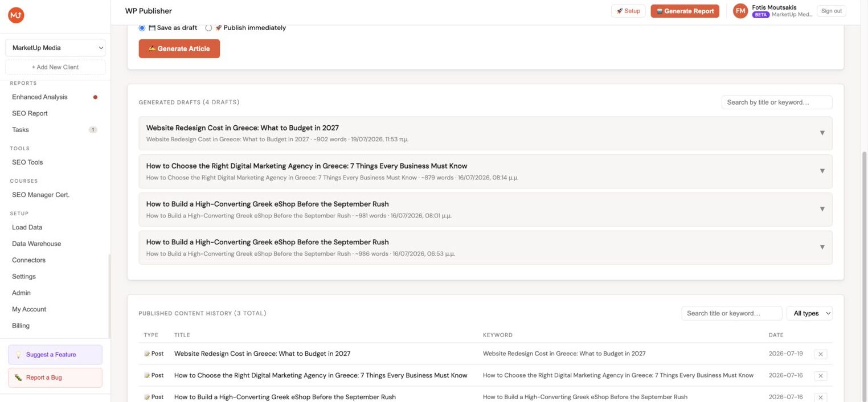868x402 pixels.
Task: Open Admin in sidebar
Action: pyautogui.click(x=22, y=293)
